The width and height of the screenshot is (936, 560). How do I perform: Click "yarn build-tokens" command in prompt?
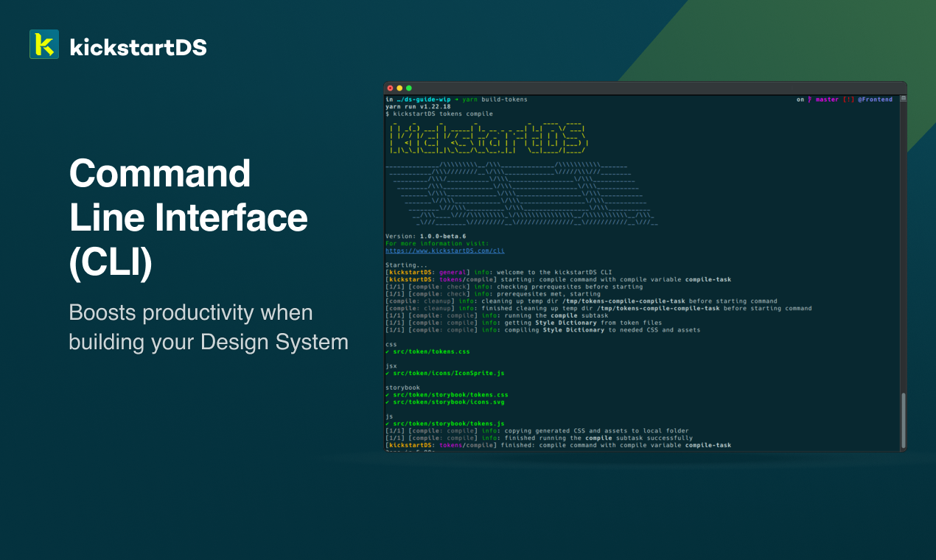(495, 99)
